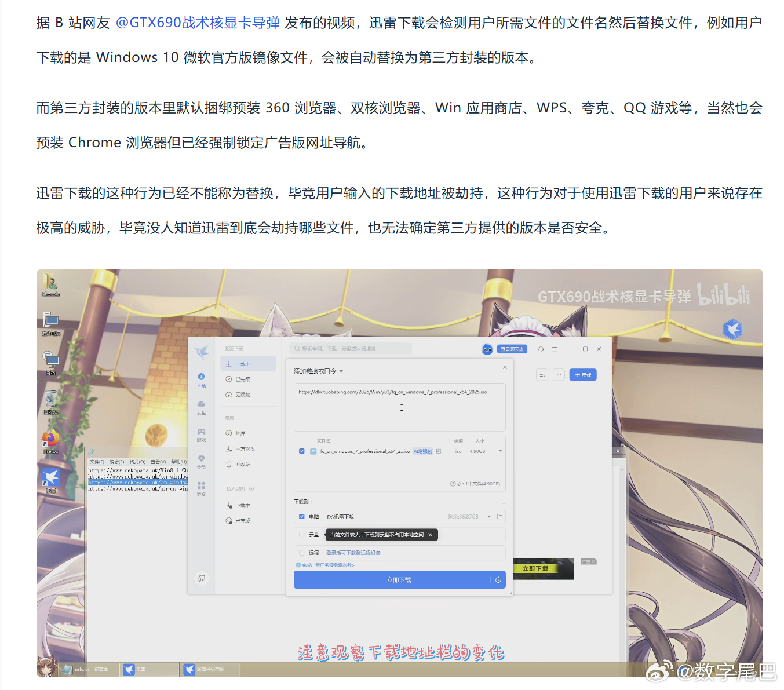
Task: Open the D:\迅雷下载 path dropdown
Action: pyautogui.click(x=488, y=516)
